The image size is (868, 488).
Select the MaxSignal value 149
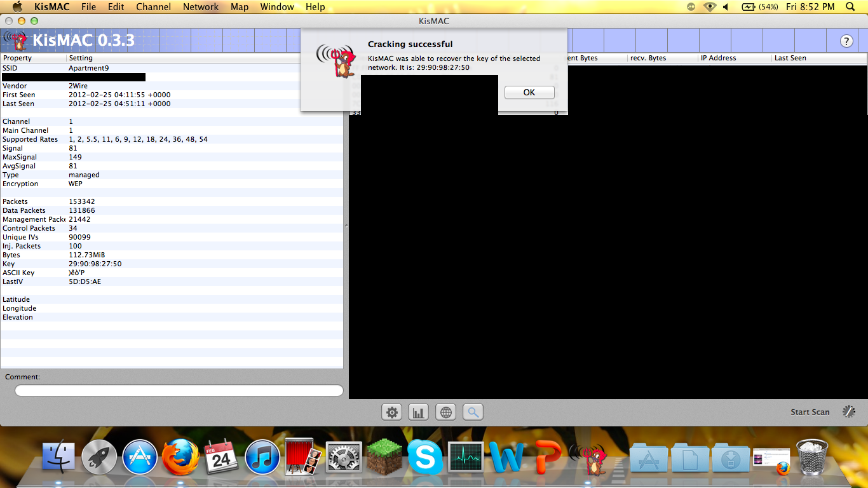[75, 157]
